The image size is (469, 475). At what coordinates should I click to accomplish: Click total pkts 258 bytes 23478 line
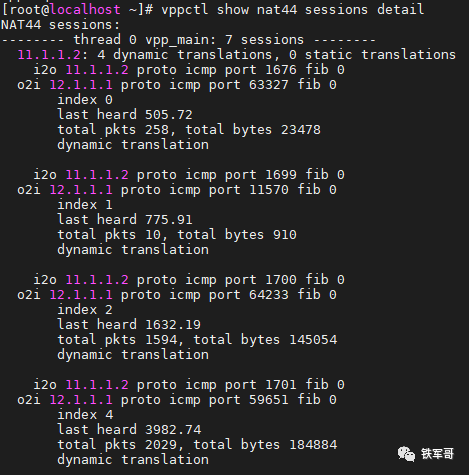pos(189,130)
